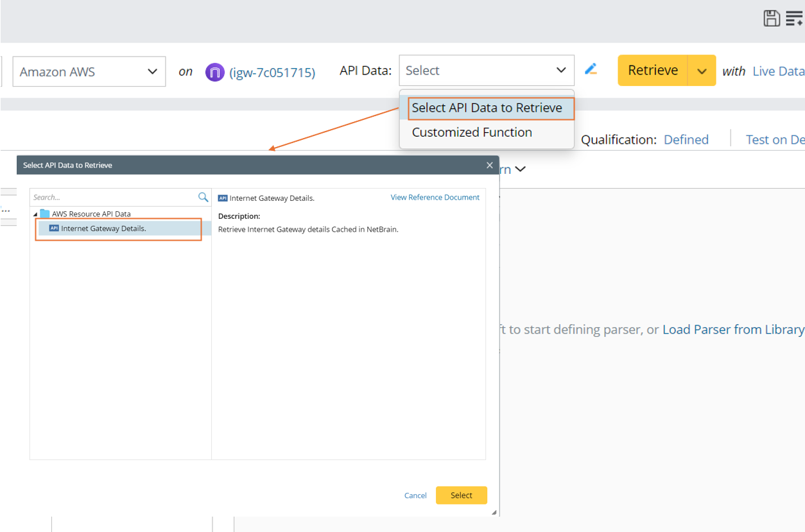Open the View Reference Document link
The height and width of the screenshot is (532, 805).
(435, 198)
